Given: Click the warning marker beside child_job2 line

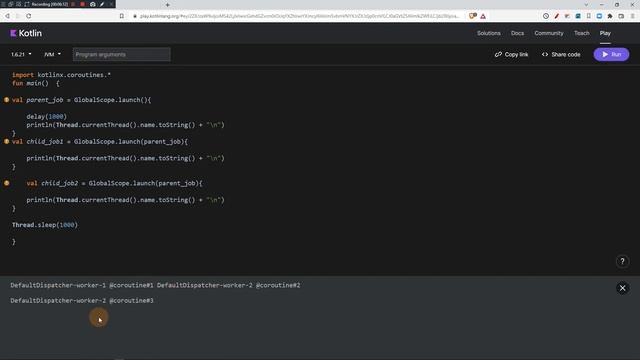Looking at the screenshot, I should coord(7,183).
